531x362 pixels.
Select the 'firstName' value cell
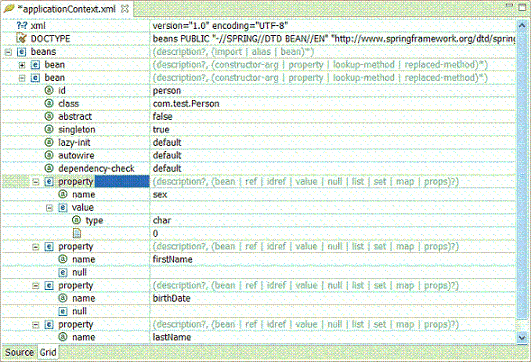[x=333, y=259]
